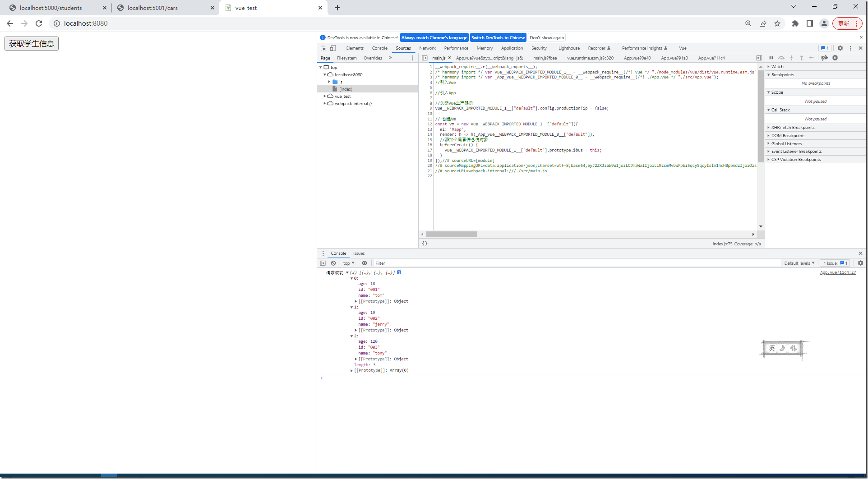
Task: Reload the page
Action: point(39,23)
